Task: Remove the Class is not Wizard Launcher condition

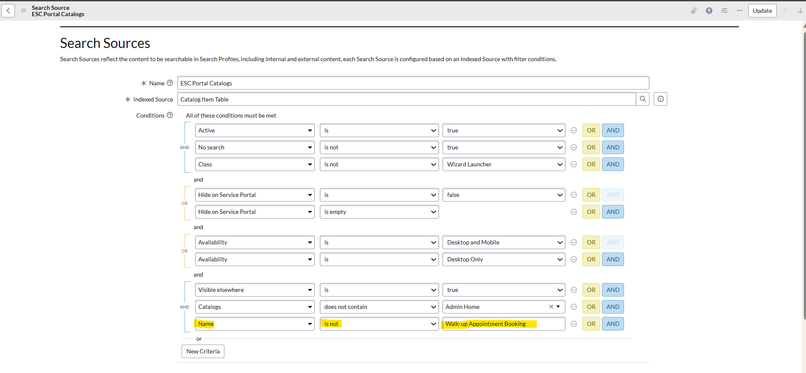Action: tap(574, 164)
